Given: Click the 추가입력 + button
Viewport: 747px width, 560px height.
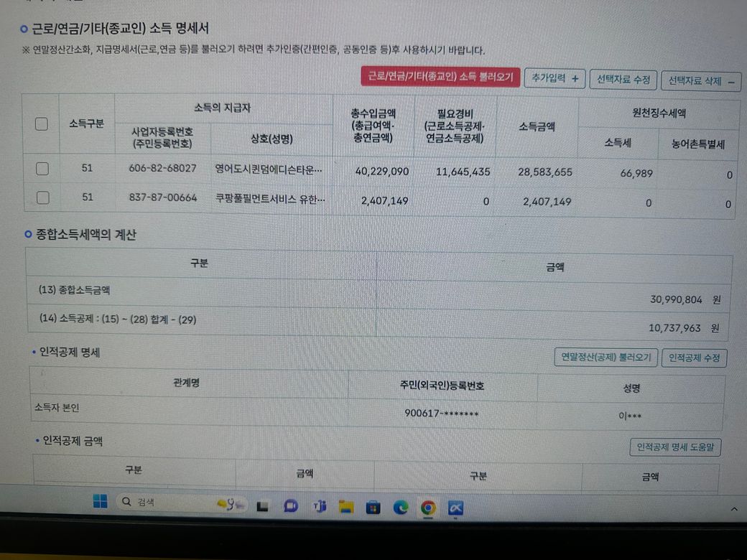Looking at the screenshot, I should [x=555, y=79].
